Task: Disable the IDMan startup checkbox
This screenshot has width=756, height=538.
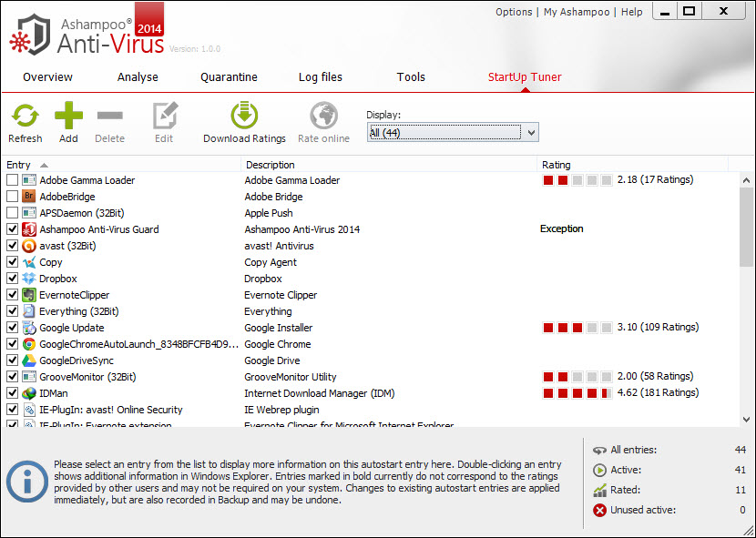Action: (x=12, y=393)
